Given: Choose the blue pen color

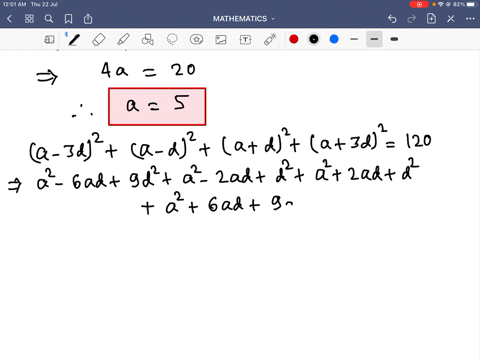Looking at the screenshot, I should pos(334,39).
